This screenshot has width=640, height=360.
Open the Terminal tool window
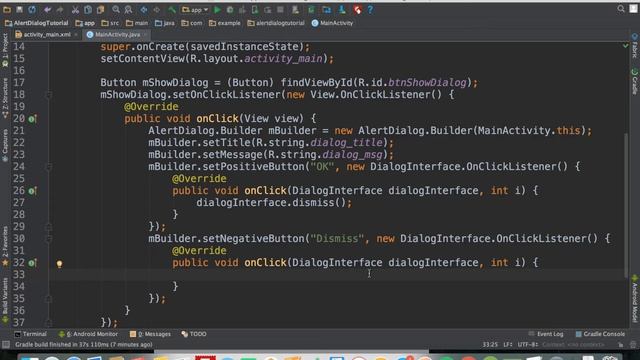[31, 334]
